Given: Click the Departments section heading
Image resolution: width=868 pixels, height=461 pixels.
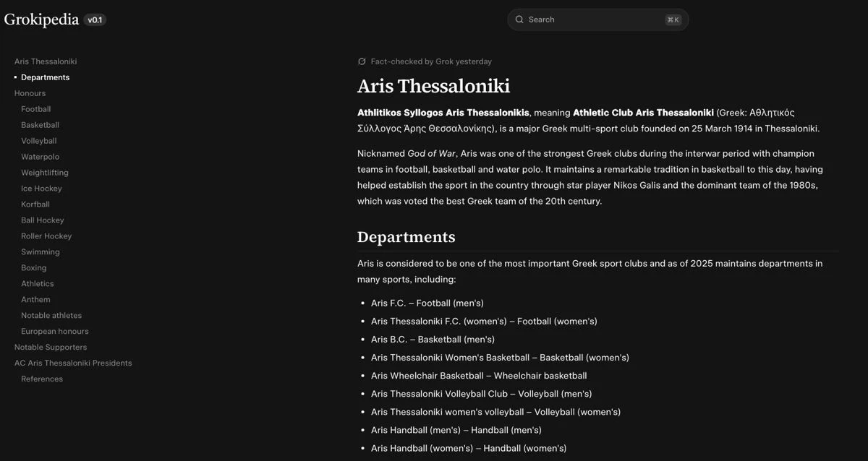Looking at the screenshot, I should (406, 237).
